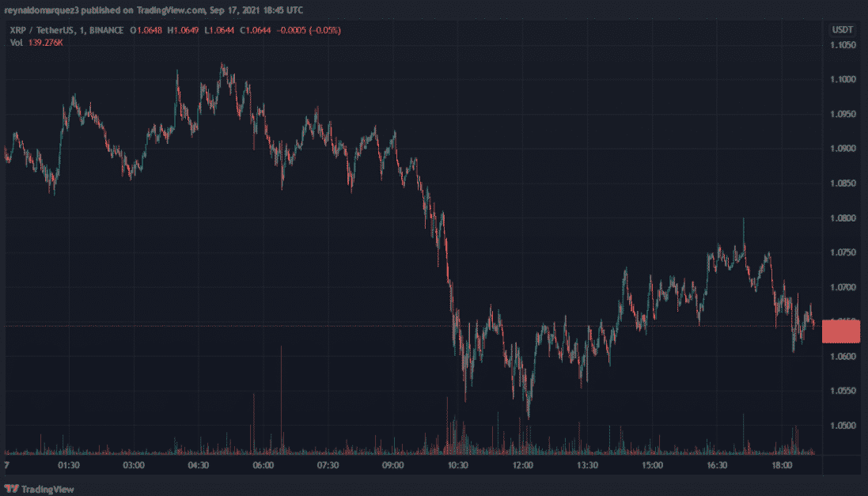Click the red current price label
The width and height of the screenshot is (868, 496).
click(840, 331)
